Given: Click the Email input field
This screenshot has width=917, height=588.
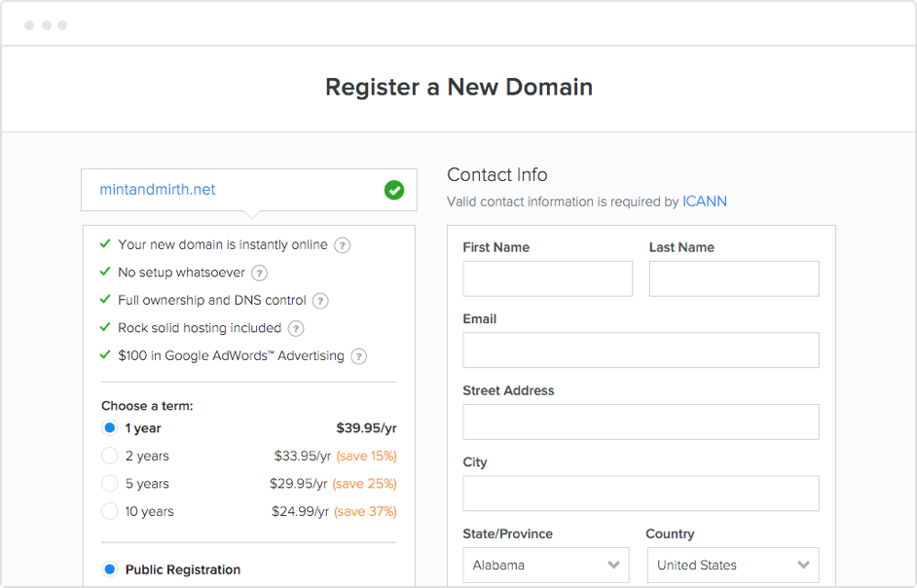Looking at the screenshot, I should (x=641, y=350).
